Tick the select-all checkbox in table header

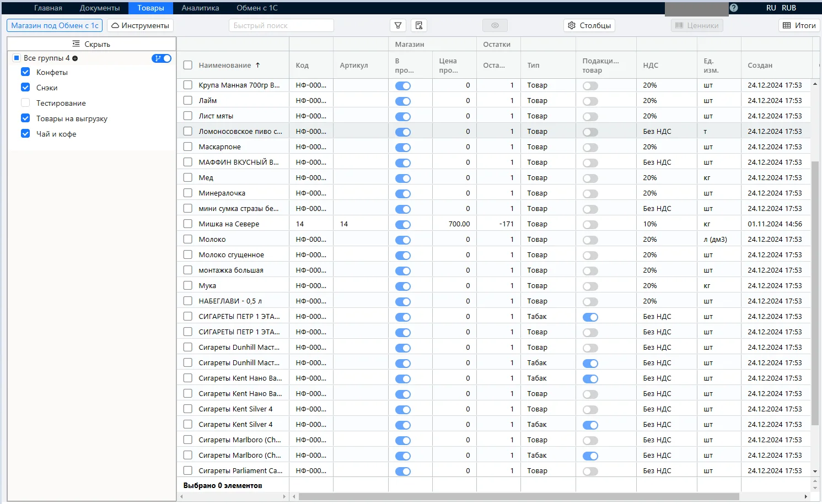pos(188,65)
